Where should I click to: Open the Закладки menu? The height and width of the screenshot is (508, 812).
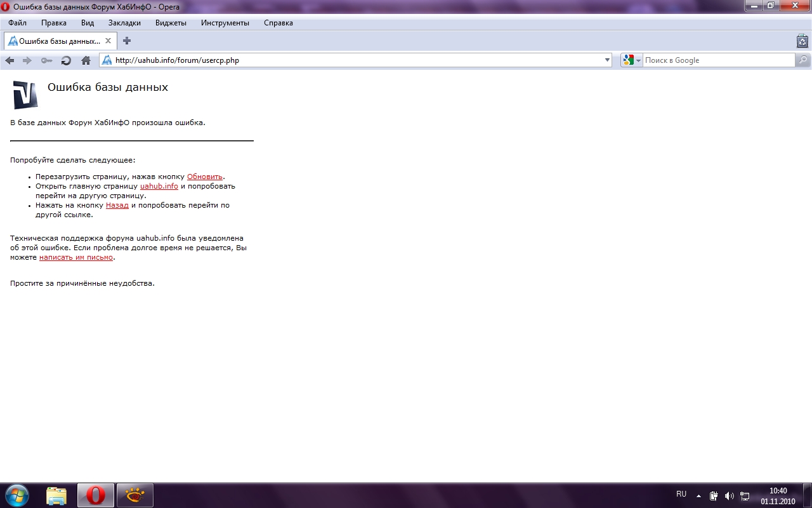(124, 23)
